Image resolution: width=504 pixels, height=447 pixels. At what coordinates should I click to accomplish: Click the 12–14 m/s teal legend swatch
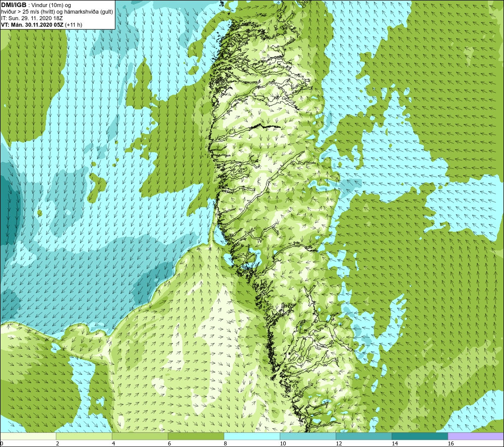coord(364,436)
